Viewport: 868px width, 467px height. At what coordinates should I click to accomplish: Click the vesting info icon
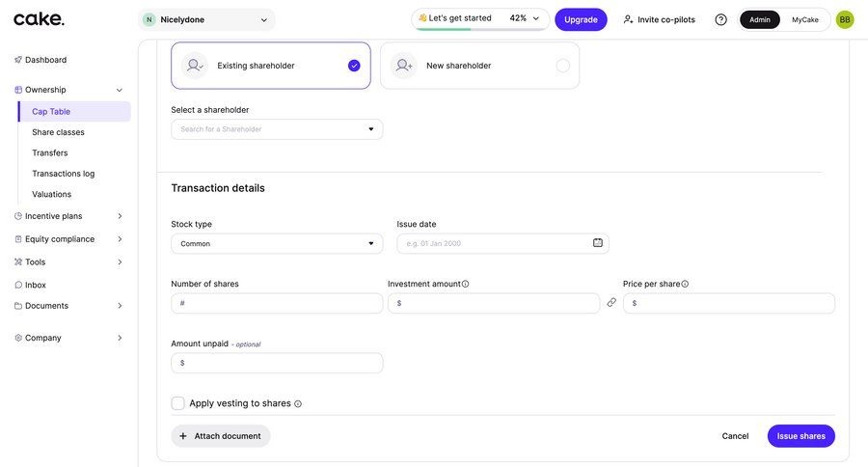[x=298, y=404]
